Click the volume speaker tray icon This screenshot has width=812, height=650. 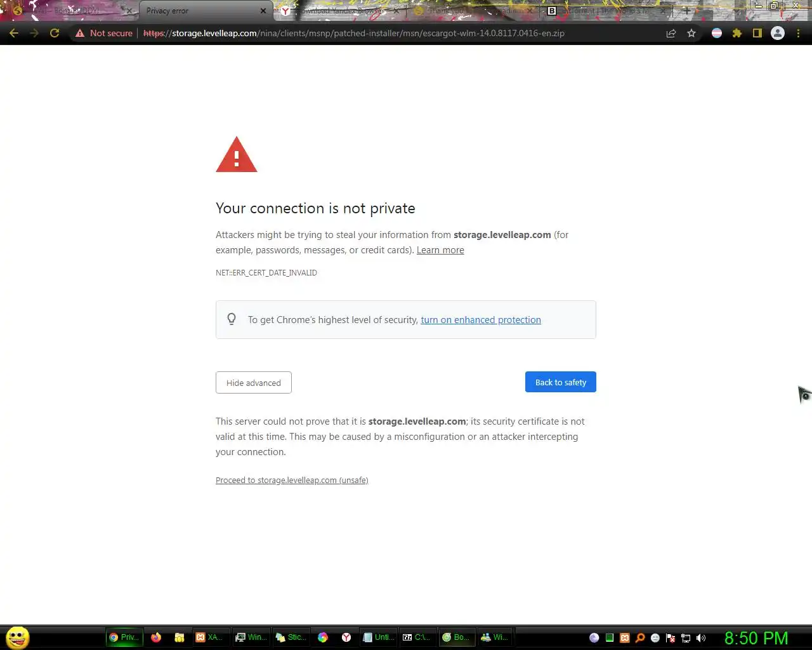(x=701, y=638)
